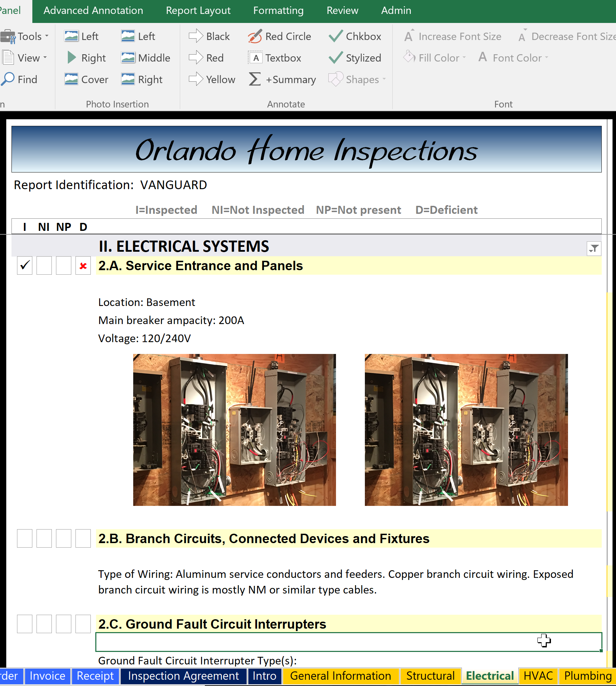Screen dimensions: 616x686
Task: Open the Plumbing sheet tab
Action: [x=587, y=676]
